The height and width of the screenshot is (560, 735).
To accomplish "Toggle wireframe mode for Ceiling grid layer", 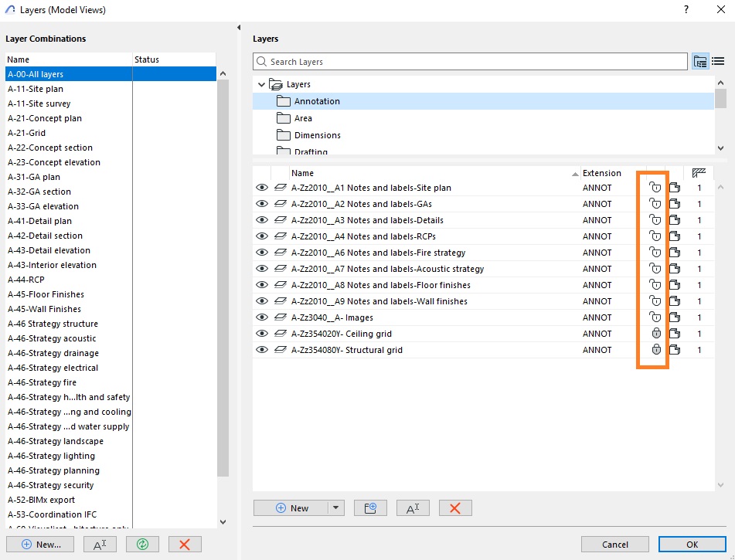I will (x=281, y=333).
